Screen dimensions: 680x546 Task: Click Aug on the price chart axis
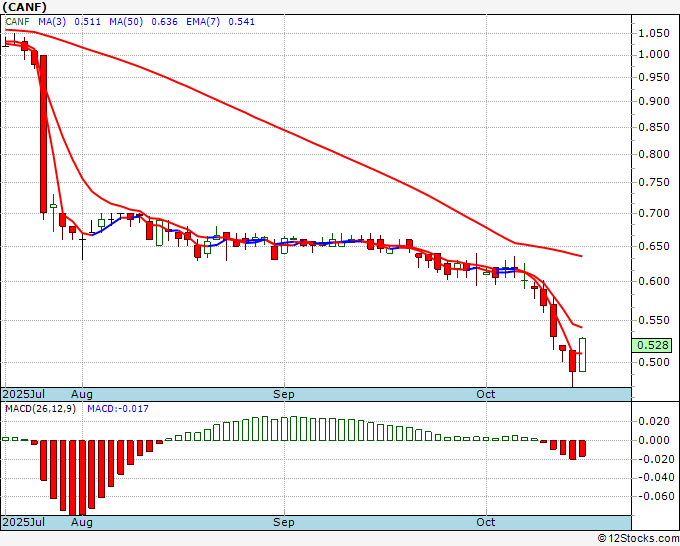tap(82, 394)
